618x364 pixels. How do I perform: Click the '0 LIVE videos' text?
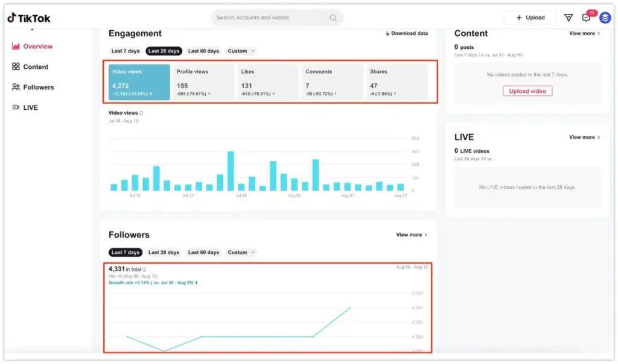point(472,151)
